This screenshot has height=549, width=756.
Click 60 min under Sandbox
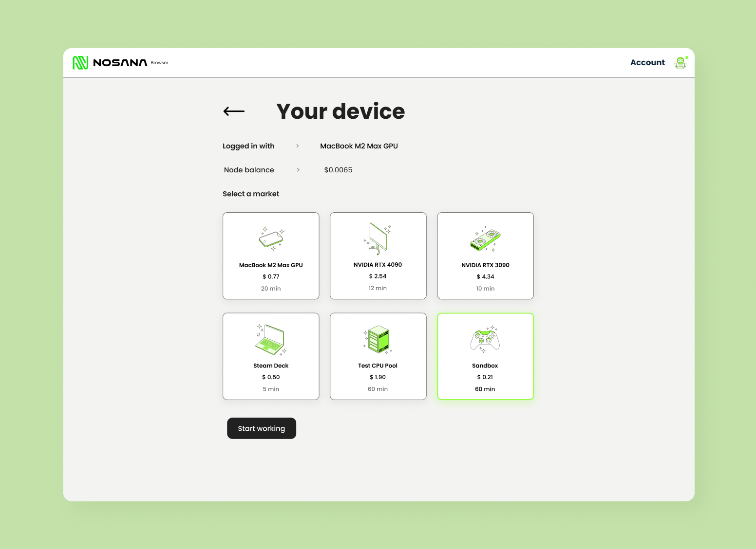[x=485, y=389]
